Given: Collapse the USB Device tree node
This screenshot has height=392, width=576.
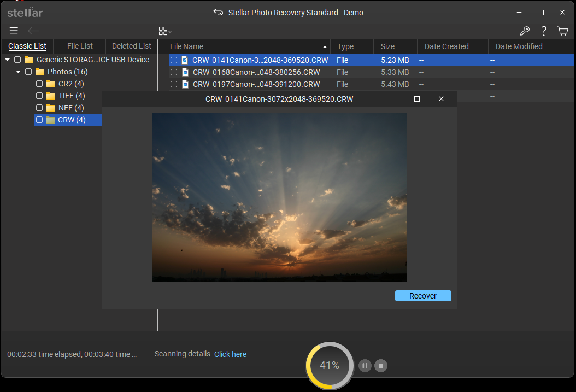Looking at the screenshot, I should (7, 60).
